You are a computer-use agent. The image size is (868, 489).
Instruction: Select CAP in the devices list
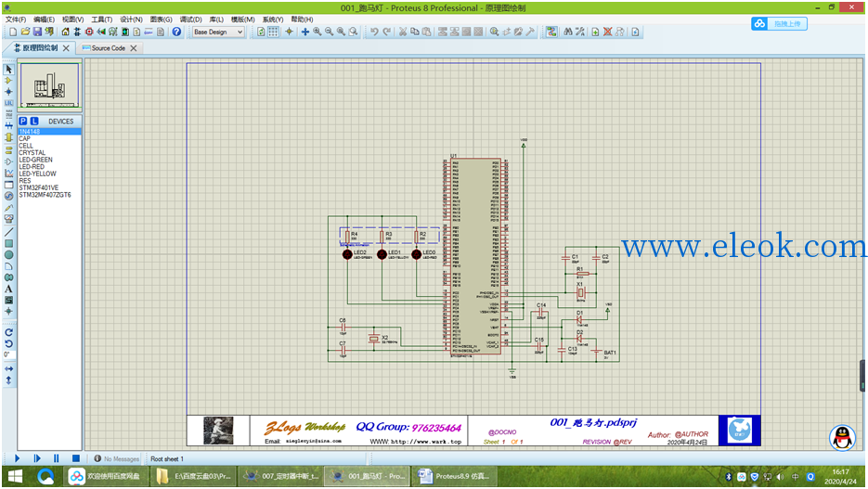coord(49,139)
